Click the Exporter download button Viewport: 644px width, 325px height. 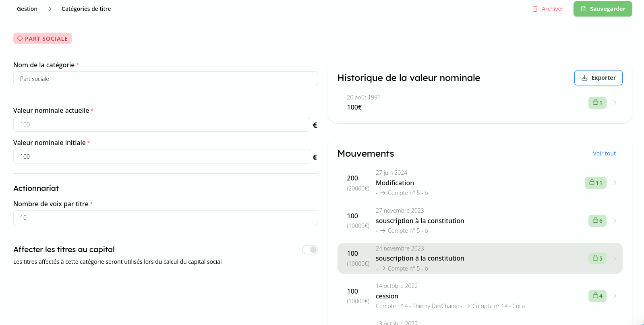pos(598,78)
